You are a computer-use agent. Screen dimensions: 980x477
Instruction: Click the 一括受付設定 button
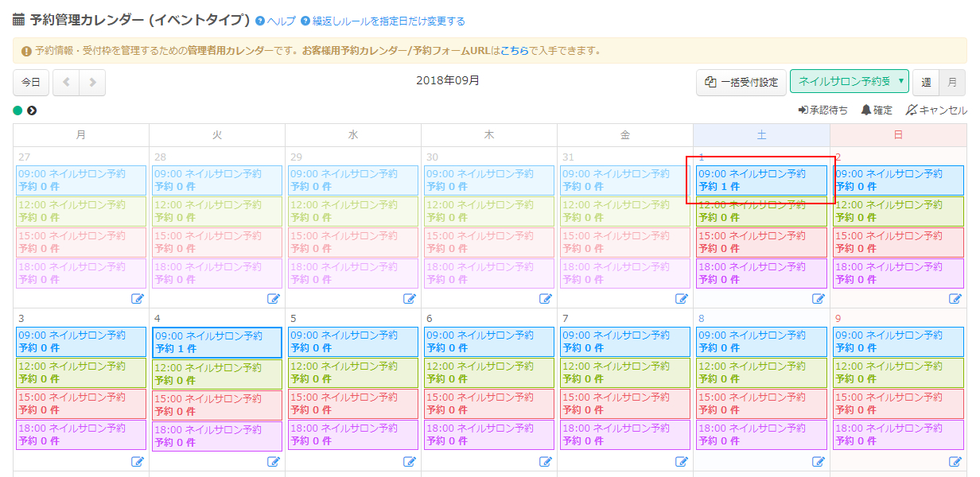tap(741, 83)
